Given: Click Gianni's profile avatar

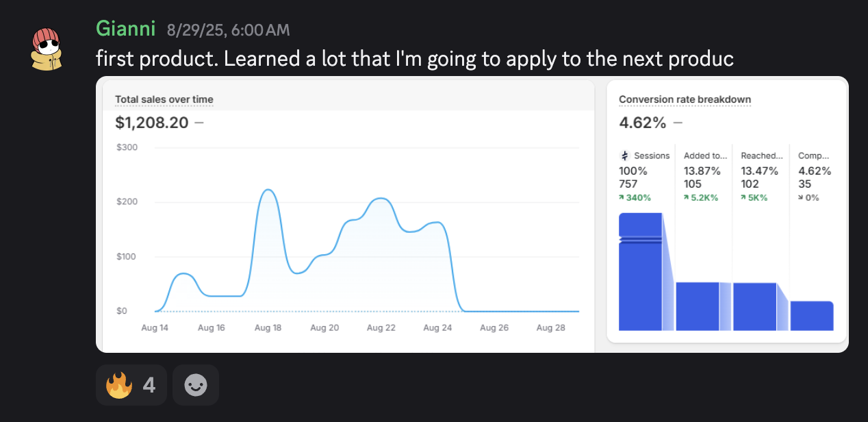Looking at the screenshot, I should click(47, 48).
